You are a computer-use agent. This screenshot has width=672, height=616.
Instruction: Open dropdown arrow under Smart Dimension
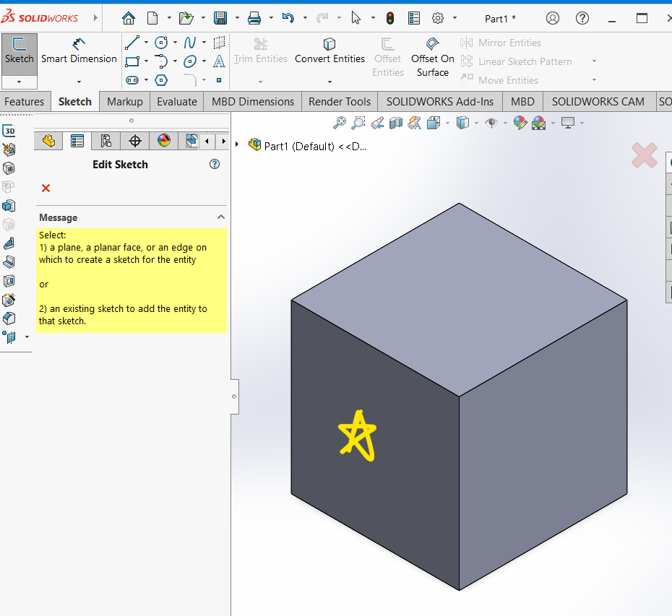point(79,82)
